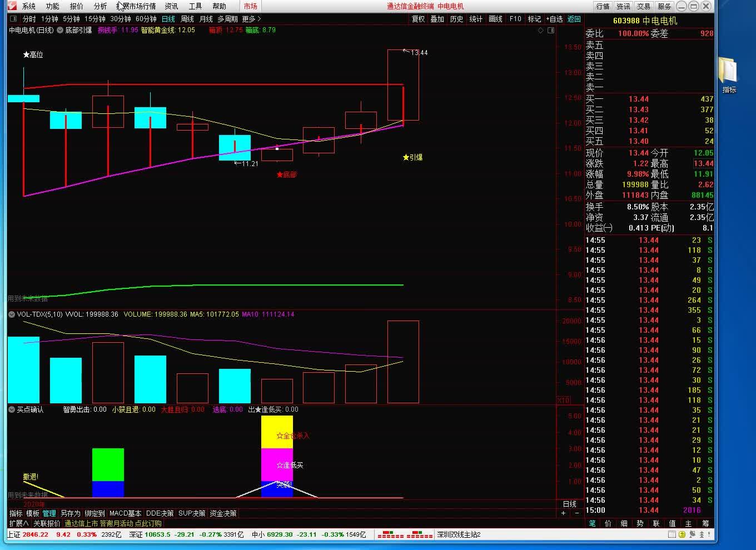The image size is (756, 550).
Task: Click the satellite dish icon in status bar
Action: click(693, 534)
